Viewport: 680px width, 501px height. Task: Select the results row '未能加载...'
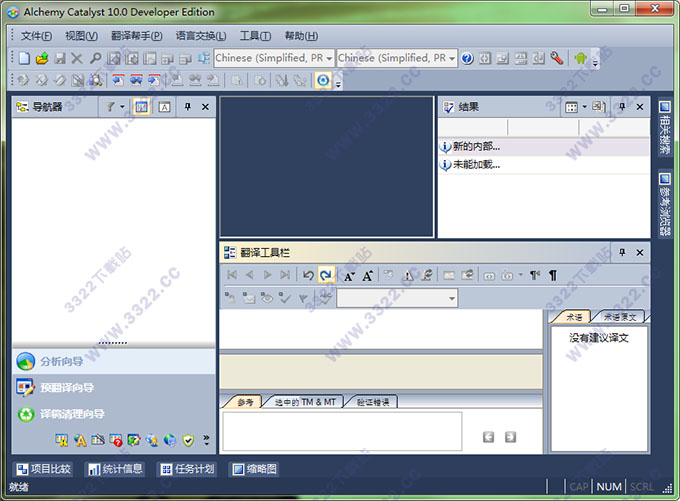[x=544, y=164]
